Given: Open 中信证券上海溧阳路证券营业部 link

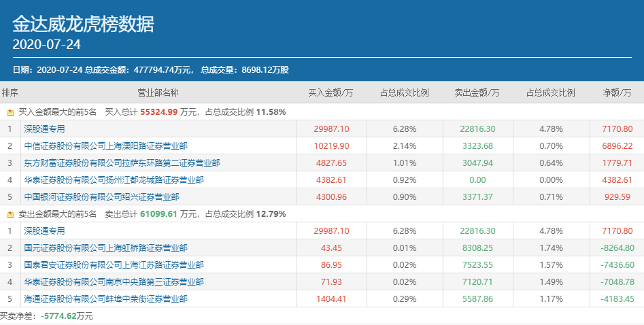Looking at the screenshot, I should 105,146.
